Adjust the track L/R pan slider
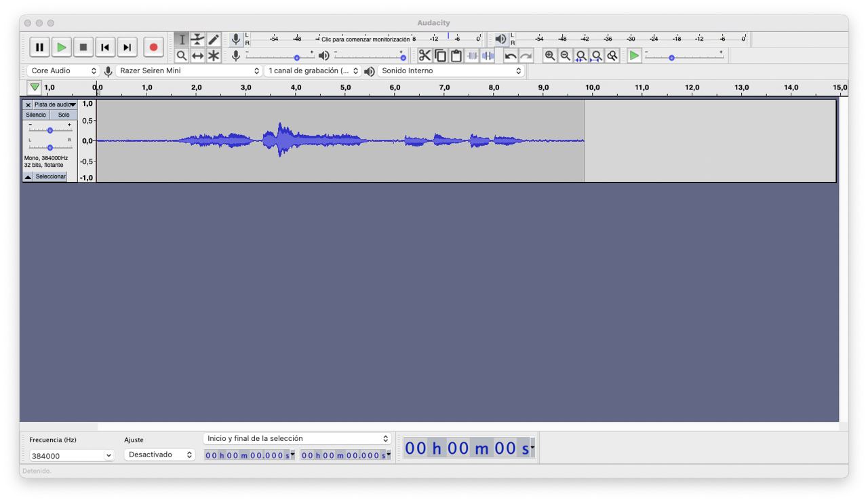Image resolution: width=868 pixels, height=502 pixels. coord(50,147)
